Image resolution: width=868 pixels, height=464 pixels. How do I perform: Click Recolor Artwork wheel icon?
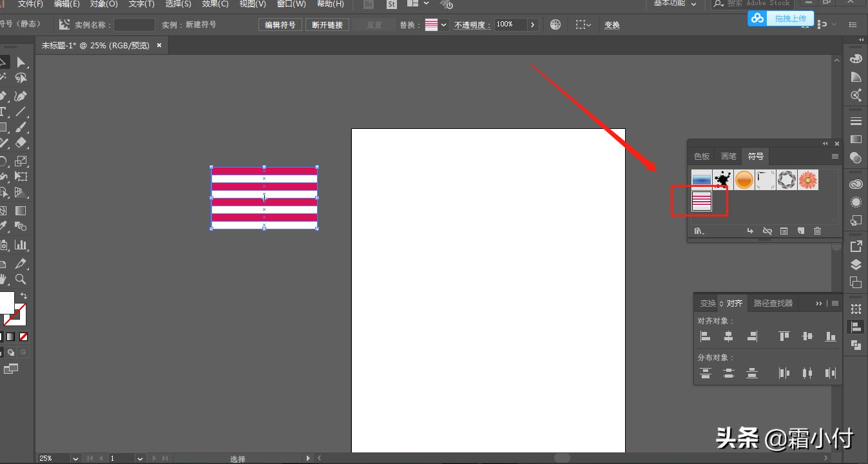click(x=556, y=24)
